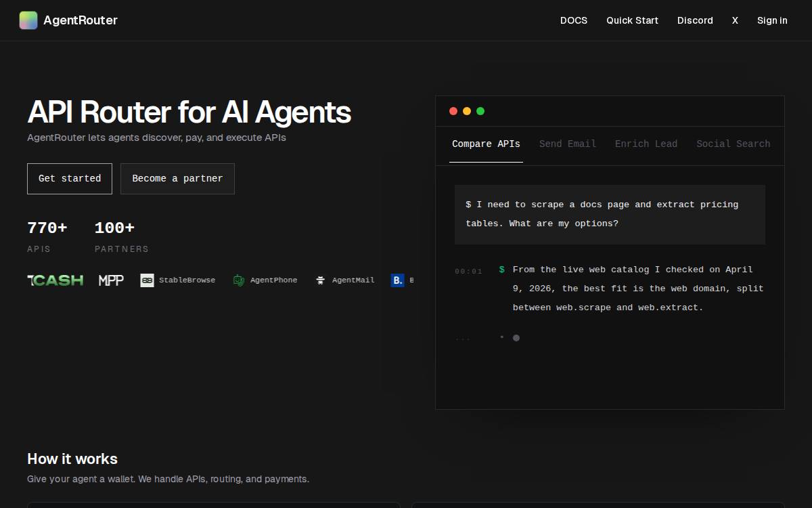Open the Discord link
The height and width of the screenshot is (508, 812).
(695, 20)
